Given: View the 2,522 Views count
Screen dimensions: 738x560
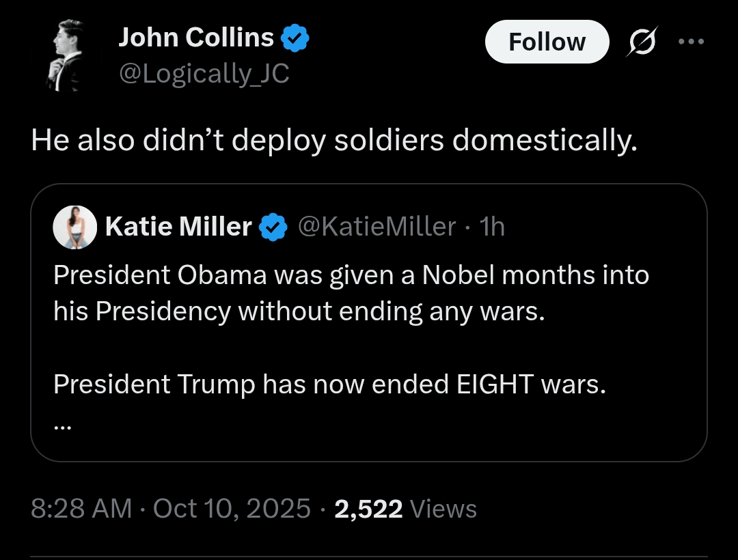Looking at the screenshot, I should tap(406, 509).
